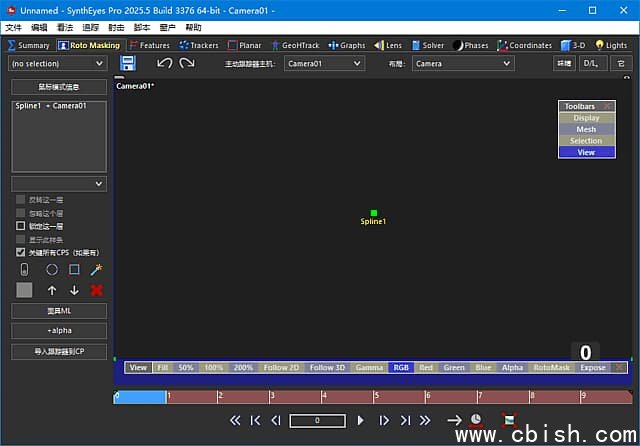Viewport: 640px width, 446px height.
Task: Click the top button above spline list
Action: [59, 87]
